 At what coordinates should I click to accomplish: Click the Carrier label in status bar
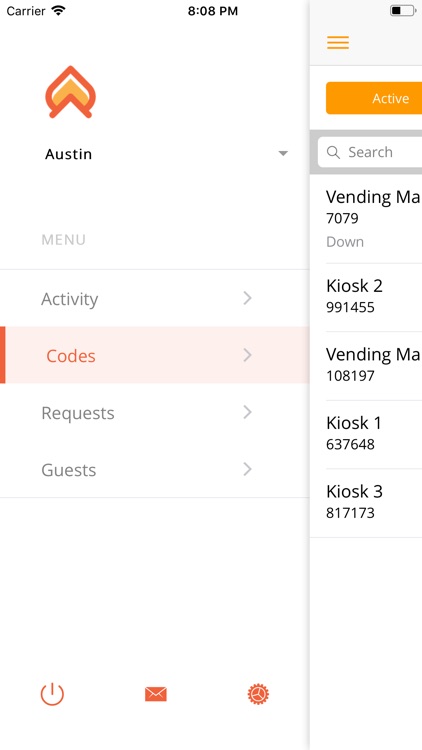click(26, 11)
